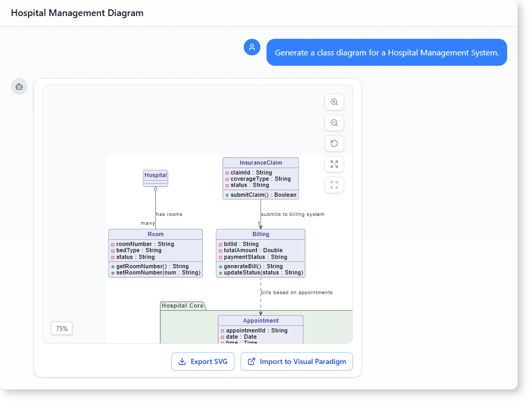532x408 pixels.
Task: Reset the diagram view rotation icon
Action: 334,144
